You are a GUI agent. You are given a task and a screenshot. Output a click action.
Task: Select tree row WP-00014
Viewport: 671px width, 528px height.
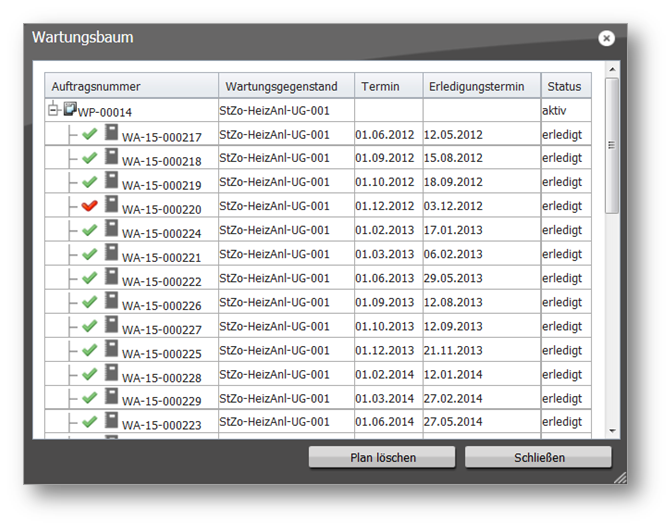[318, 110]
